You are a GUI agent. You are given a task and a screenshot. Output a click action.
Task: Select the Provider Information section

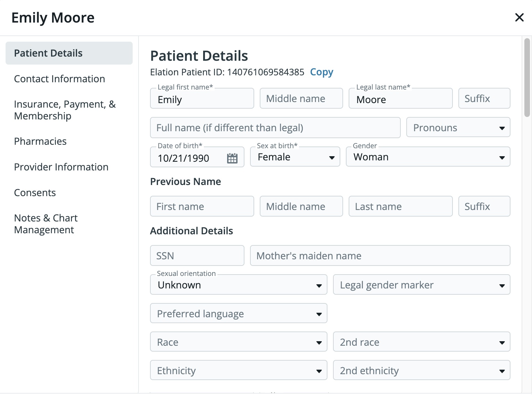coord(61,167)
